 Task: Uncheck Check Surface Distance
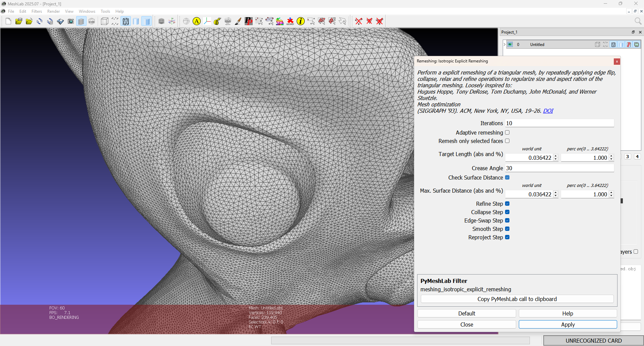coord(507,178)
